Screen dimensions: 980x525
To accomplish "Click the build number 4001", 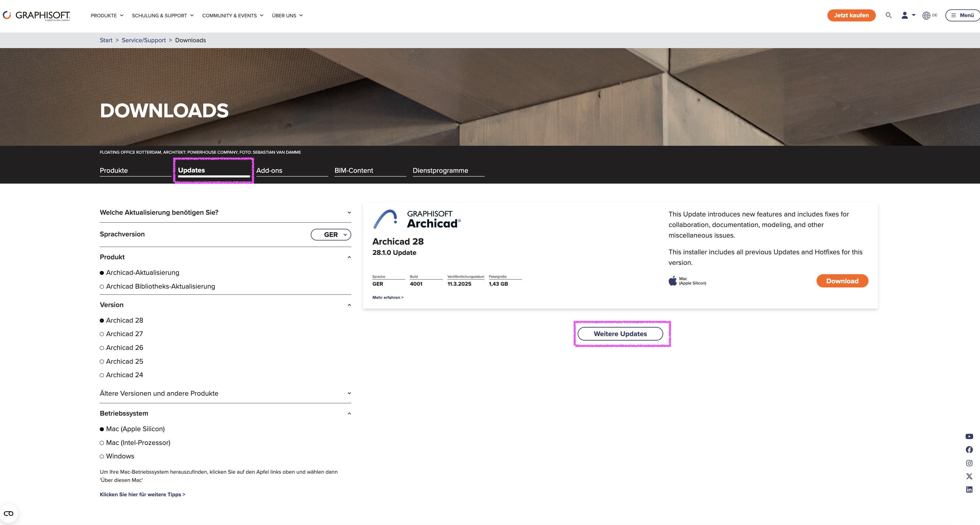I will pos(416,284).
